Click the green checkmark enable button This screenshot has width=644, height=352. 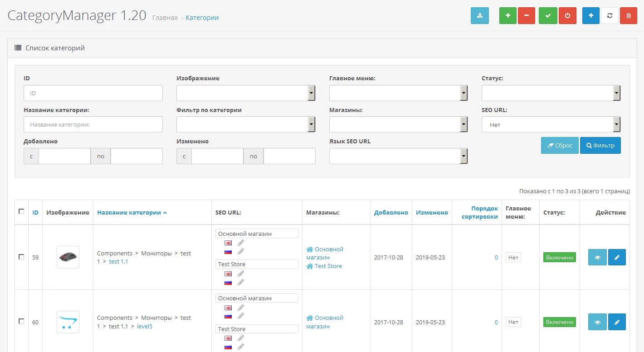(548, 15)
